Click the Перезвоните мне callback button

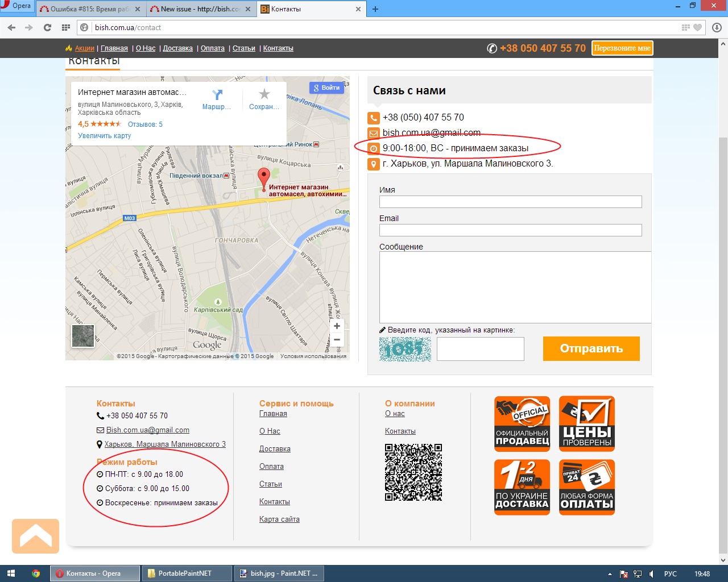pyautogui.click(x=622, y=48)
